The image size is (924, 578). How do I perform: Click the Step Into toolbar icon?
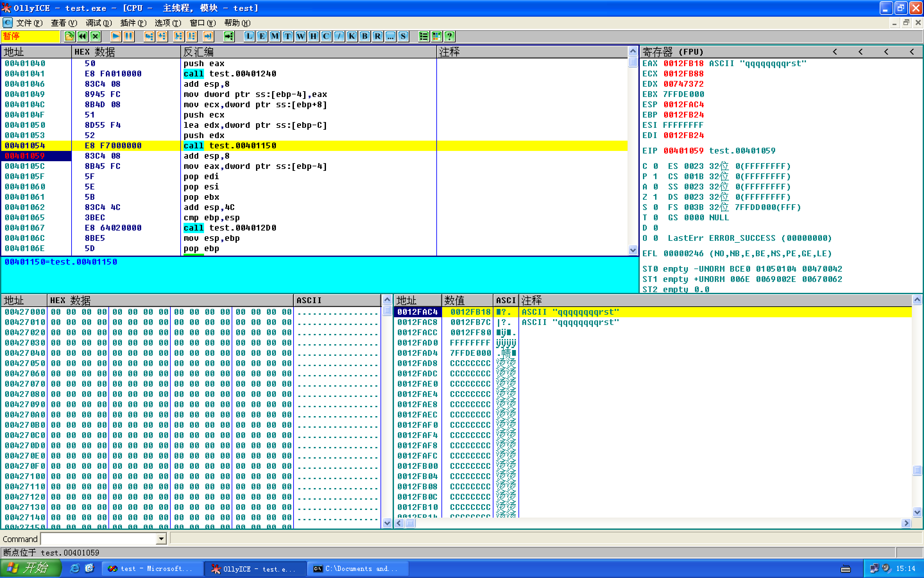(149, 36)
